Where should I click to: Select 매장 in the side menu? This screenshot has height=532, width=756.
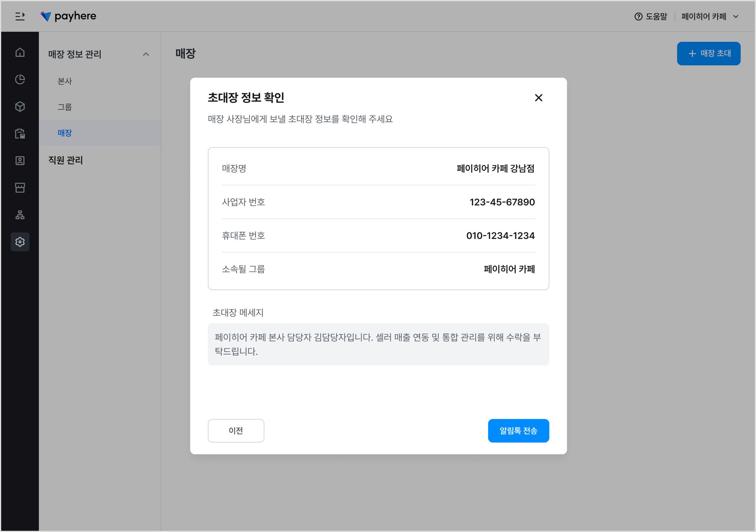(100, 133)
